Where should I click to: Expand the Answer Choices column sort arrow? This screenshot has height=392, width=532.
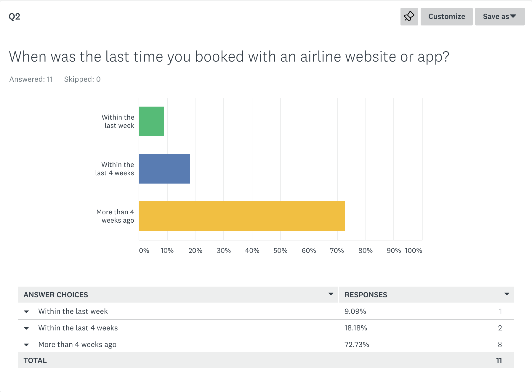331,294
